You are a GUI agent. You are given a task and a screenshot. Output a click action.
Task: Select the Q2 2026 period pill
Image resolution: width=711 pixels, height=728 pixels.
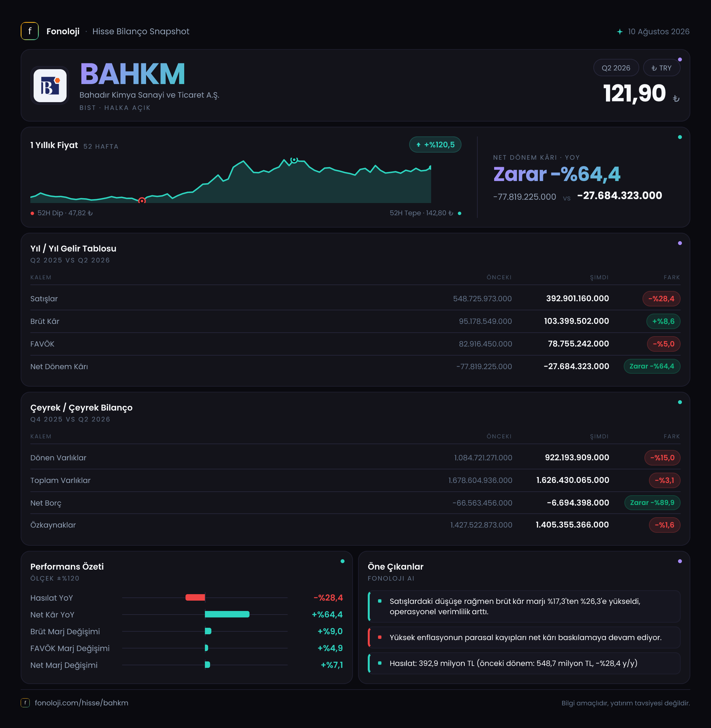616,68
